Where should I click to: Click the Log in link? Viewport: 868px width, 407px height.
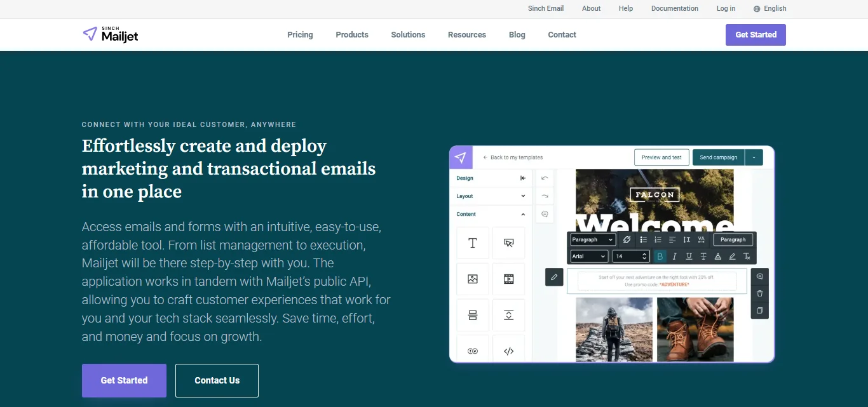(x=726, y=9)
